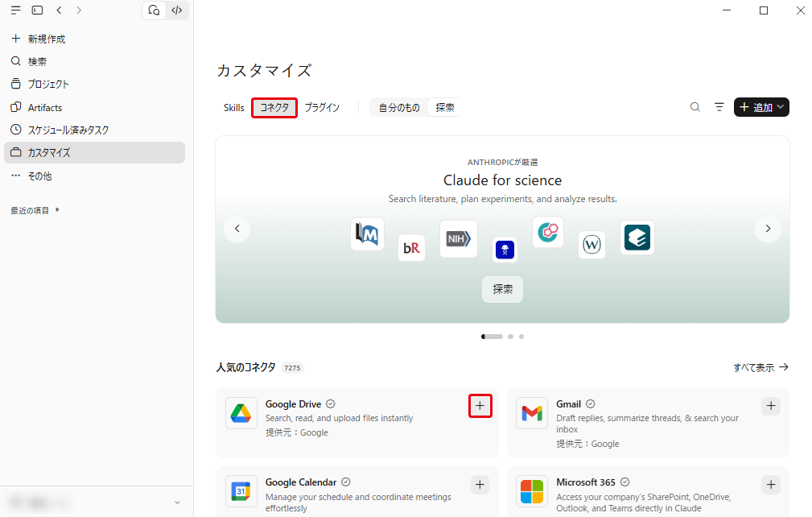
Task: Click the teal hexagon connector icon
Action: coord(548,232)
